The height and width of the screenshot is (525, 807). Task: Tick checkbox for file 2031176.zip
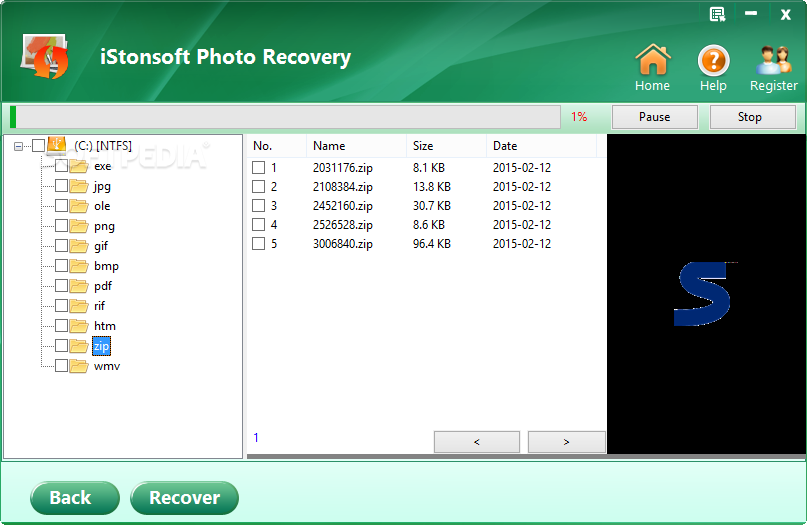coord(258,167)
